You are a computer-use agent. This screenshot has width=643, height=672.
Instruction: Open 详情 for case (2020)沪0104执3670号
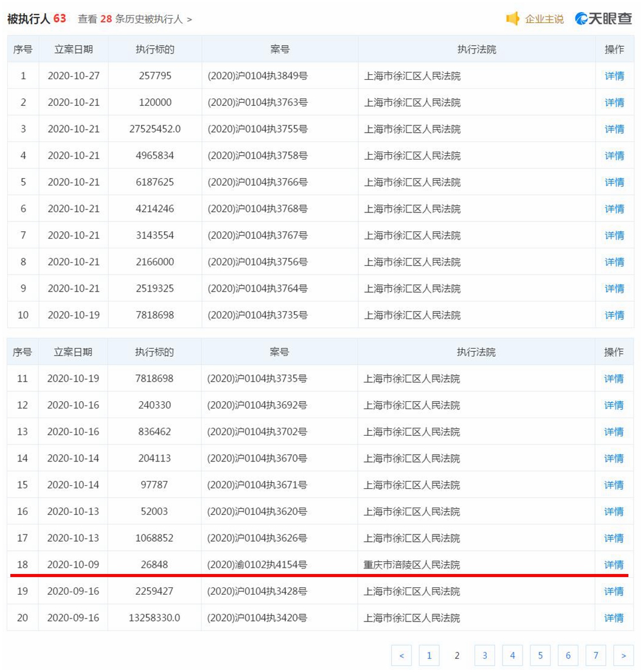[614, 458]
